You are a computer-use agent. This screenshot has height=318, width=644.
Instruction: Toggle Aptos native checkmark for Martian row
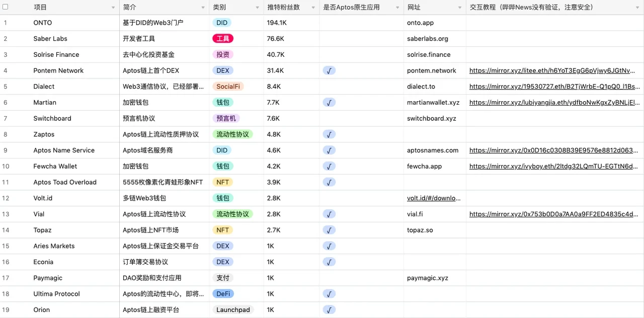329,103
